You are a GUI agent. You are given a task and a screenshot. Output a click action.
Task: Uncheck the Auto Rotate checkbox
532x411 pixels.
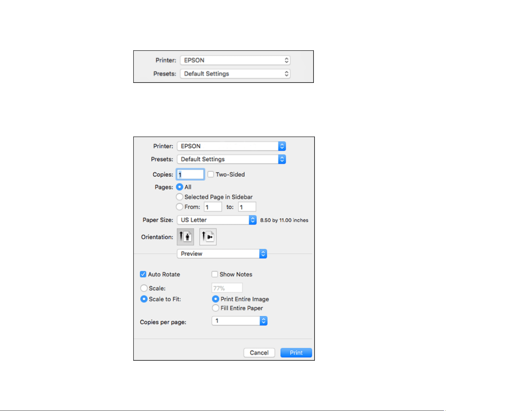(143, 274)
